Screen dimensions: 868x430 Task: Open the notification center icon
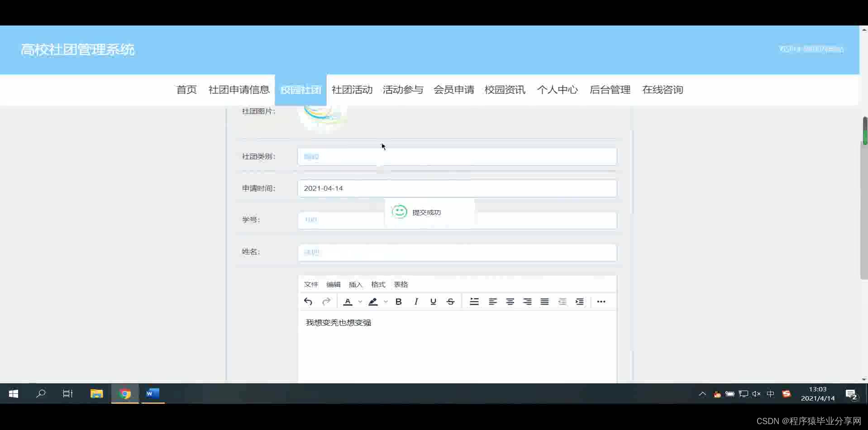click(x=851, y=394)
